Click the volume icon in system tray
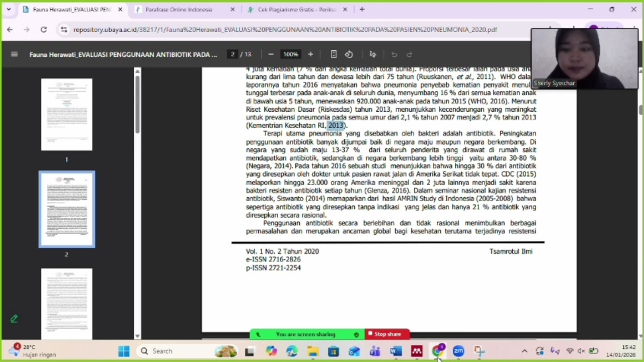644x362 pixels. (x=581, y=351)
